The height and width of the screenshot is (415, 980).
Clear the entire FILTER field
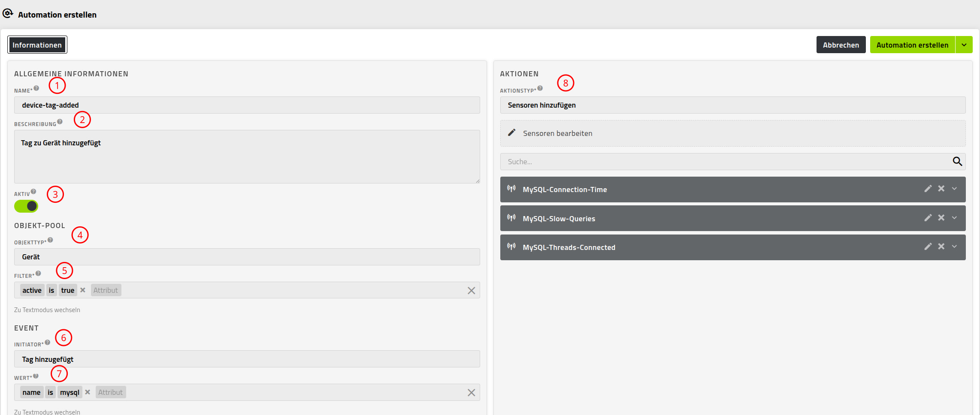[471, 291]
